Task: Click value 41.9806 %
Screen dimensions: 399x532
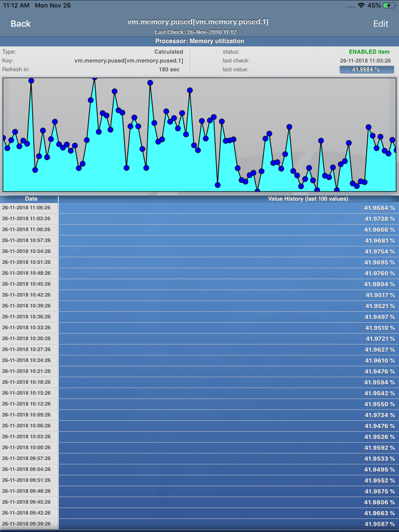Action: point(379,502)
